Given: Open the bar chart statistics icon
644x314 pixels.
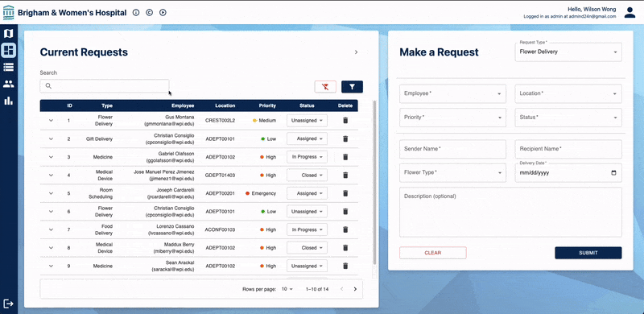Looking at the screenshot, I should pos(8,101).
